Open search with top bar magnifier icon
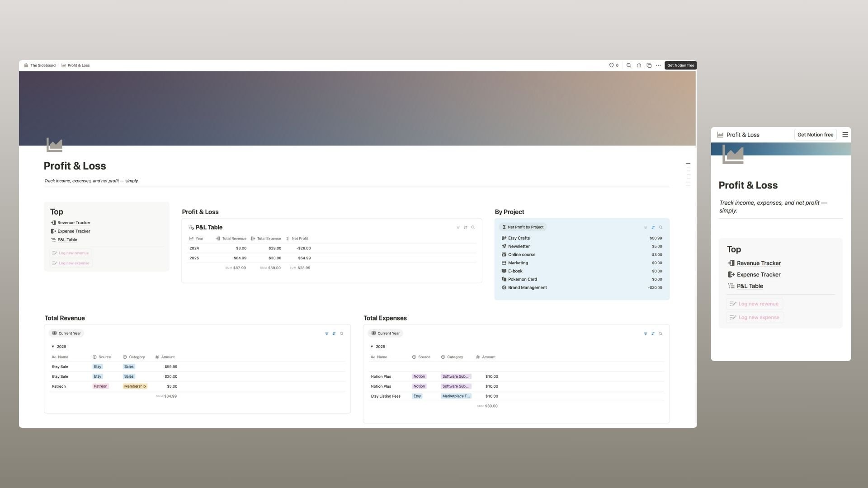 click(628, 66)
